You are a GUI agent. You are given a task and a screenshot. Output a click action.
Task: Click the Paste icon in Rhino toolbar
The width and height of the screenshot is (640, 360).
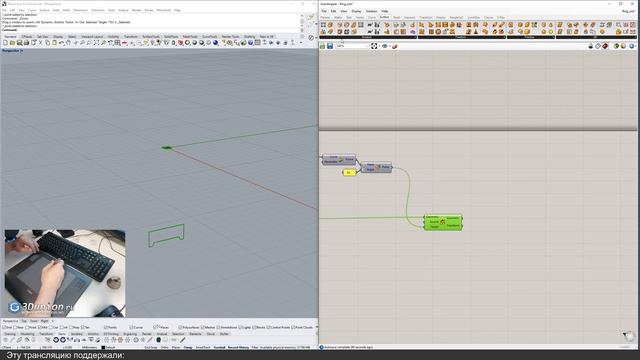[x=54, y=42]
